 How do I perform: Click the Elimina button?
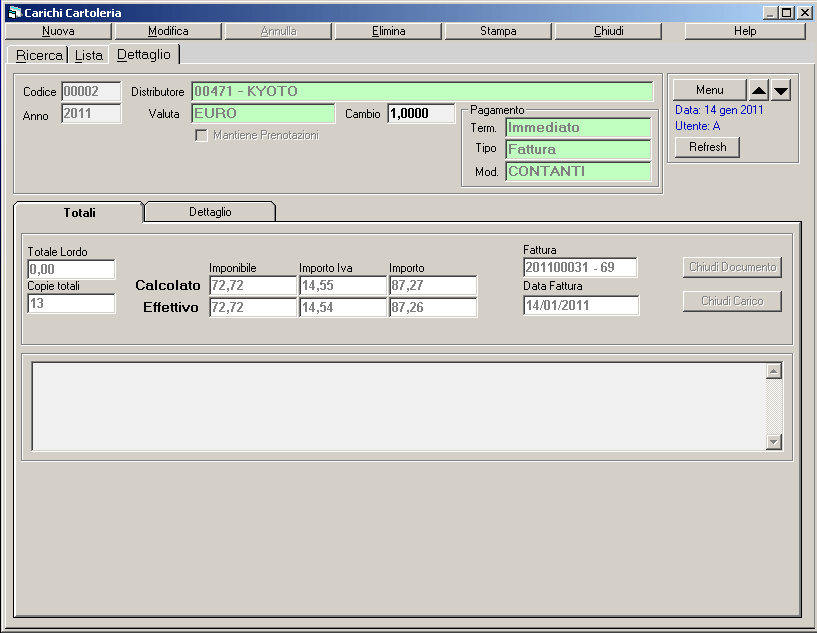pyautogui.click(x=388, y=31)
